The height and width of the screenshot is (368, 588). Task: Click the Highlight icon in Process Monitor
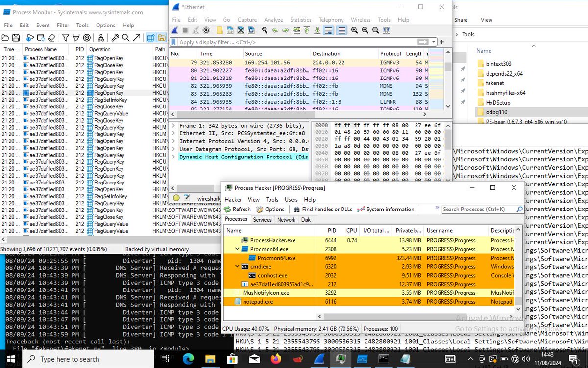[76, 38]
